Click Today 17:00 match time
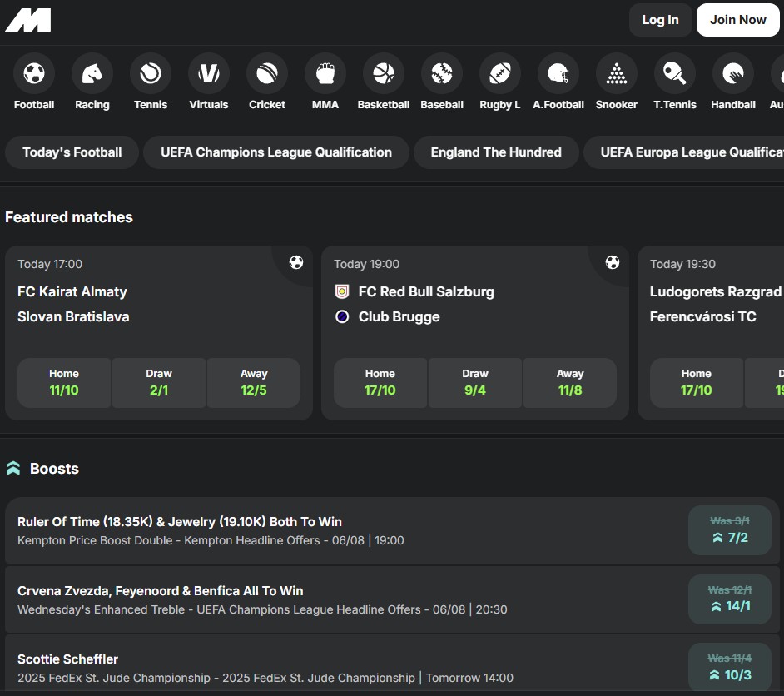784x696 pixels. tap(50, 264)
